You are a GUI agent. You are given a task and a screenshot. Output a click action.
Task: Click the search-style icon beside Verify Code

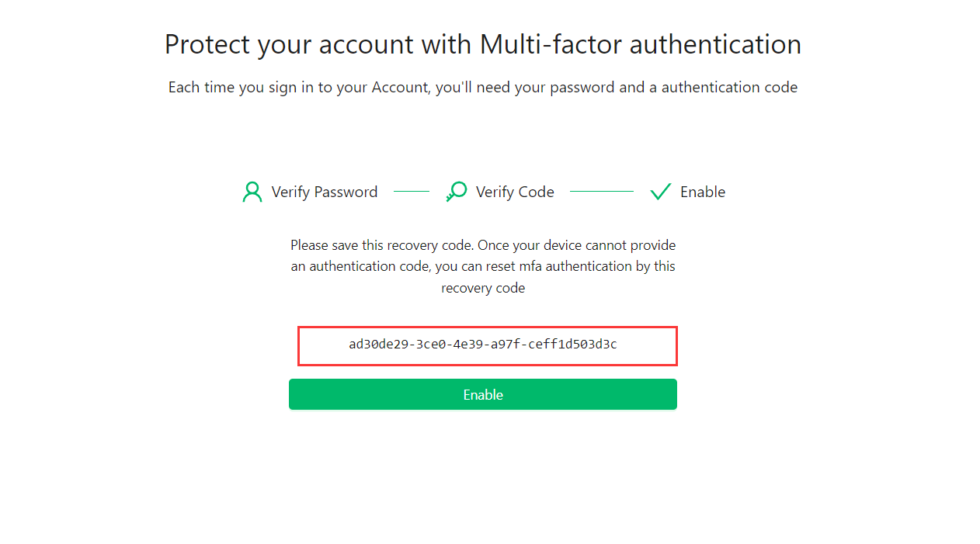click(x=456, y=191)
